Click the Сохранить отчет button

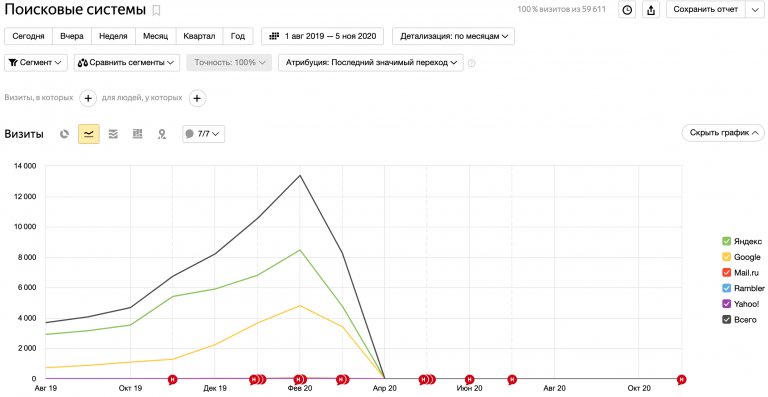[706, 9]
